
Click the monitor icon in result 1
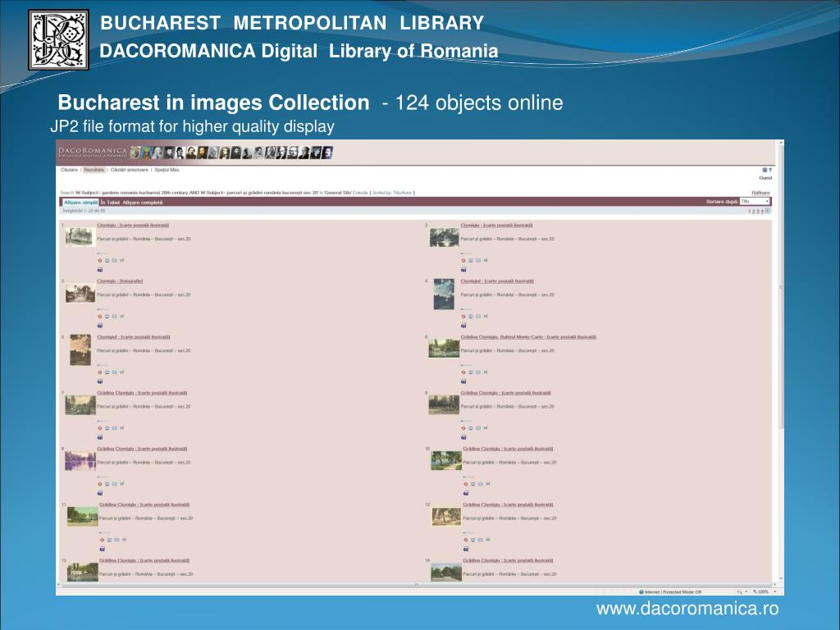[x=107, y=260]
